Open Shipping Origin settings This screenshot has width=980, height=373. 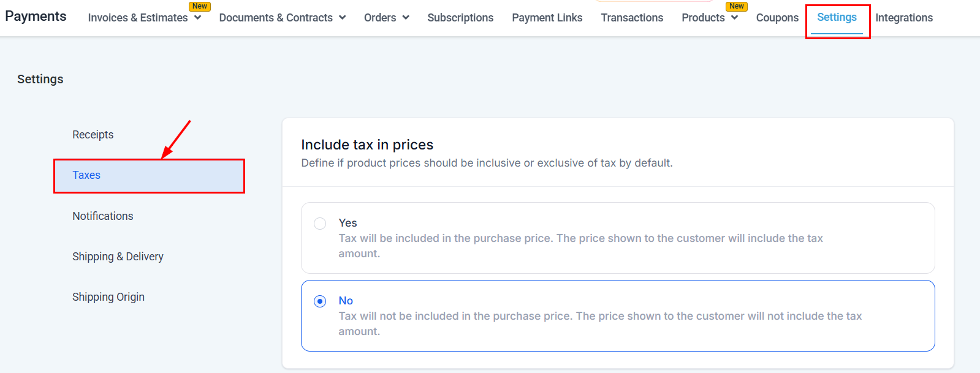(x=108, y=297)
